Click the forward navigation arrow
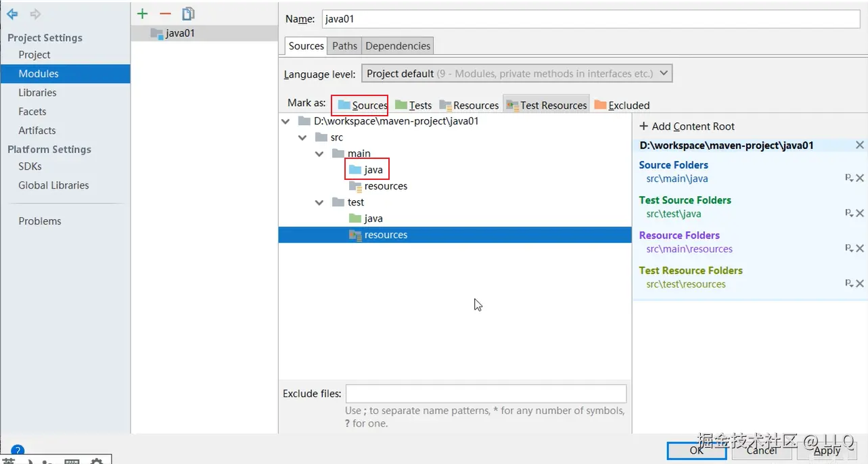The image size is (868, 464). (x=35, y=14)
